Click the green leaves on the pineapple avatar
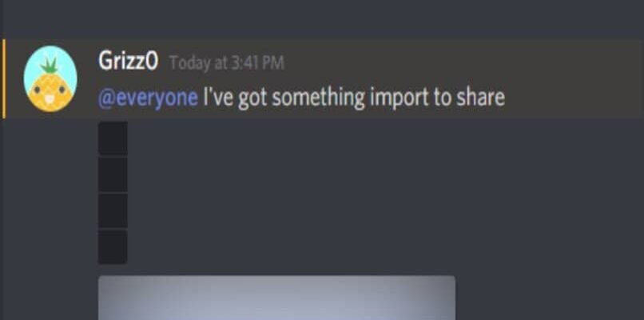644x320 pixels. pyautogui.click(x=50, y=65)
